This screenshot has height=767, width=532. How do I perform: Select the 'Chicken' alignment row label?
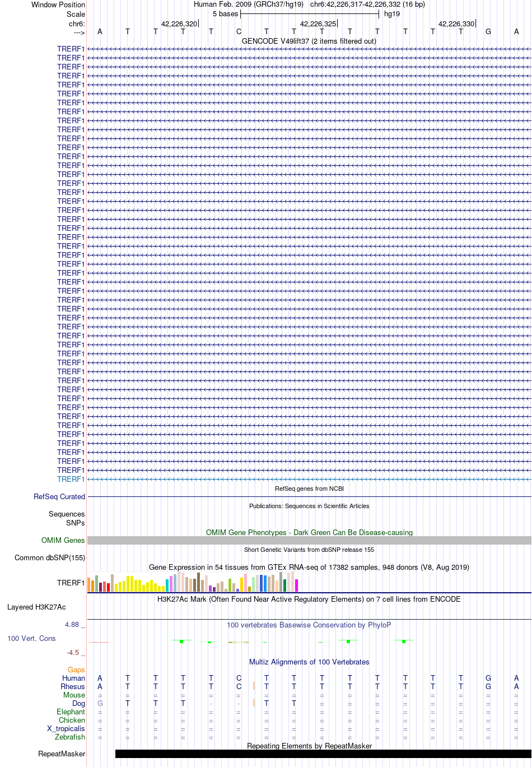72,720
